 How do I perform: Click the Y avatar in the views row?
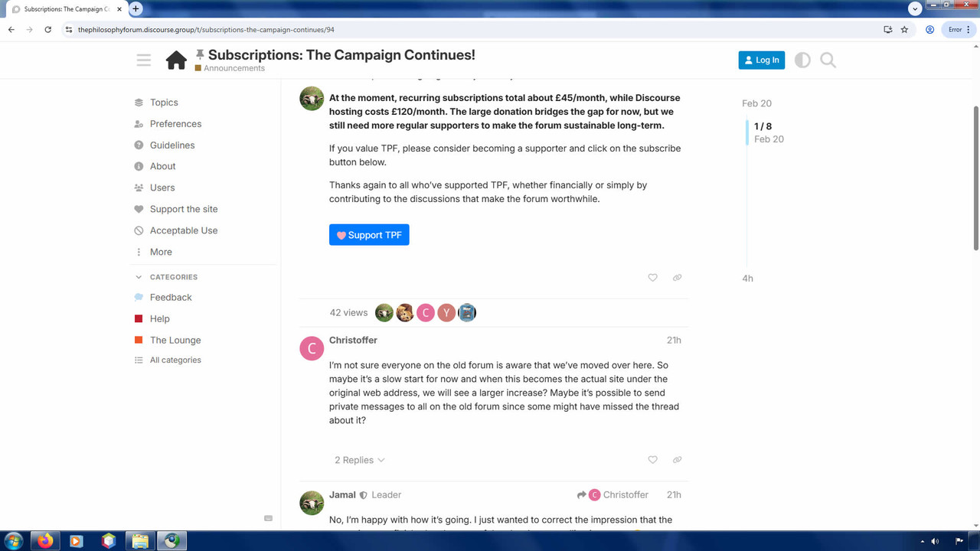click(446, 312)
